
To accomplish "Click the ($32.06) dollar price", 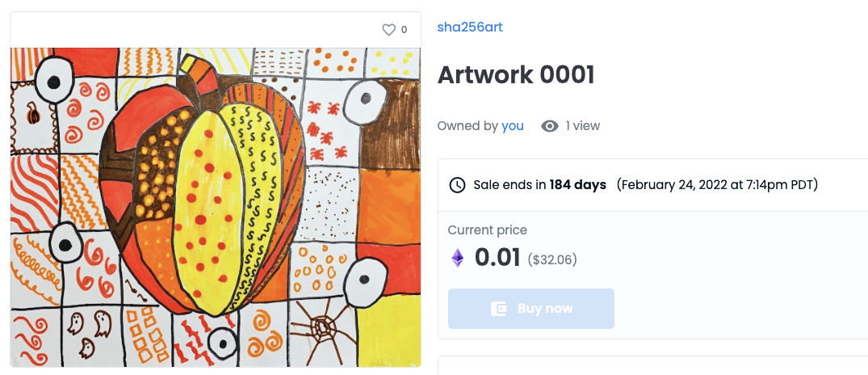I will [552, 259].
